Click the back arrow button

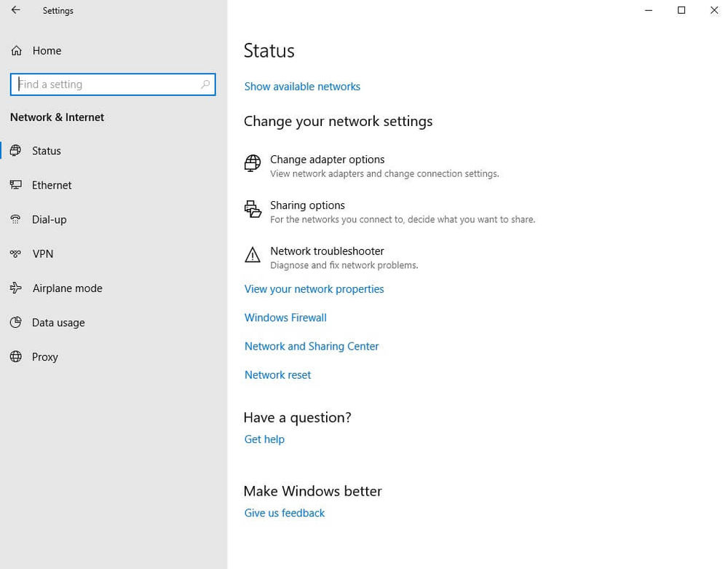[15, 10]
